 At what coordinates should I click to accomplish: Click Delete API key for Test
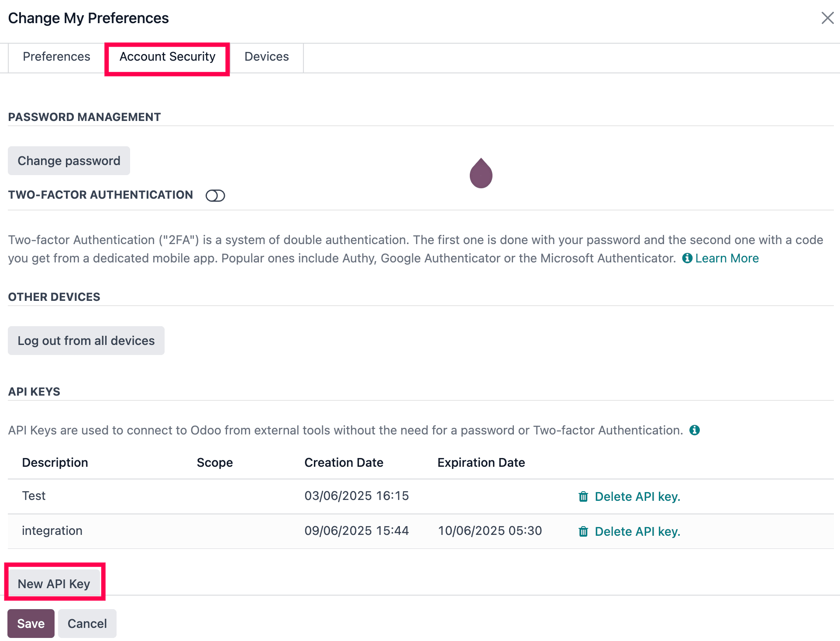point(637,496)
